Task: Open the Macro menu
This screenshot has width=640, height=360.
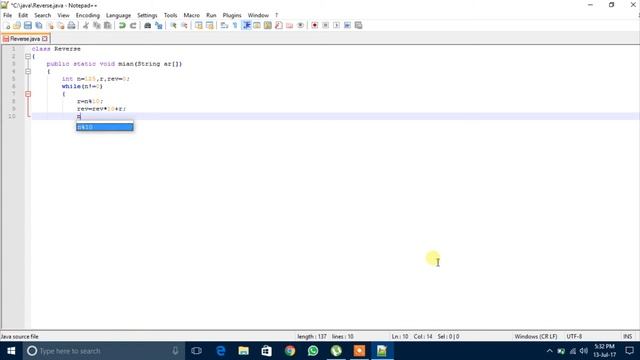Action: (191, 15)
